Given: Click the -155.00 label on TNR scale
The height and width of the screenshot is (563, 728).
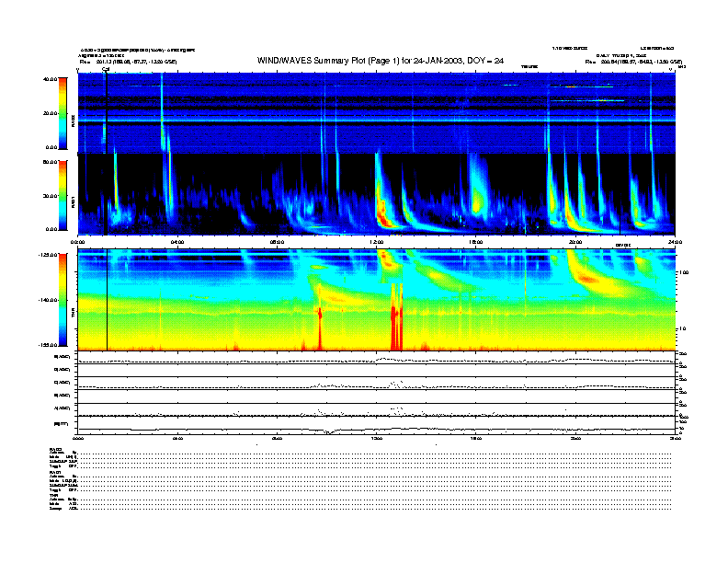Looking at the screenshot, I should [x=48, y=345].
